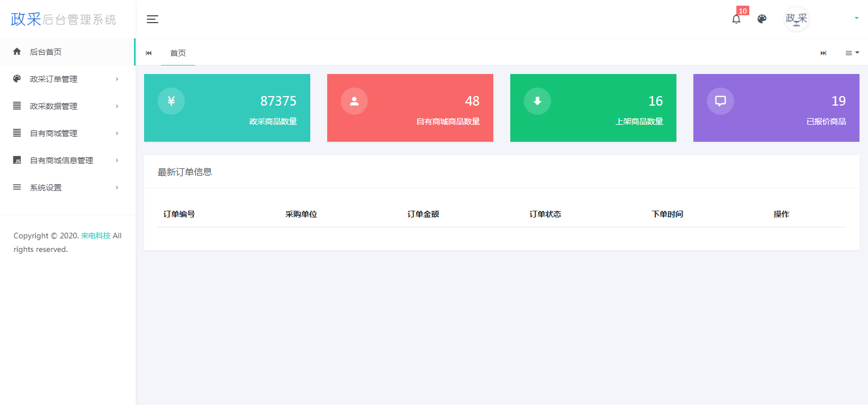Click the hamburger sidebar collapse icon
Image resolution: width=868 pixels, height=405 pixels.
(x=153, y=19)
